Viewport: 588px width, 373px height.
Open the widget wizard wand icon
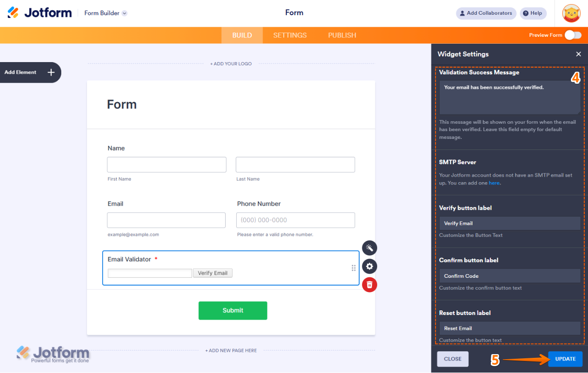pos(369,248)
